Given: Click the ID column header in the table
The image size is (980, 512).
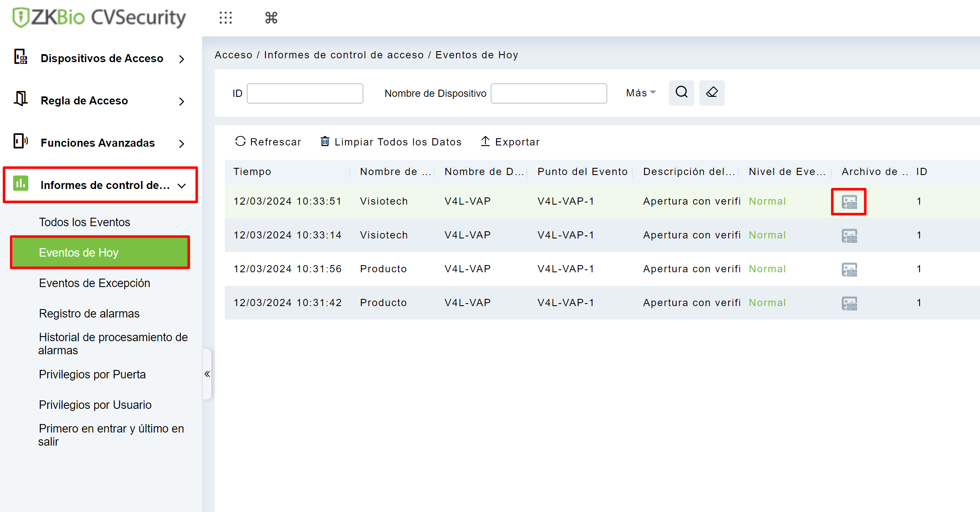Looking at the screenshot, I should pyautogui.click(x=922, y=172).
